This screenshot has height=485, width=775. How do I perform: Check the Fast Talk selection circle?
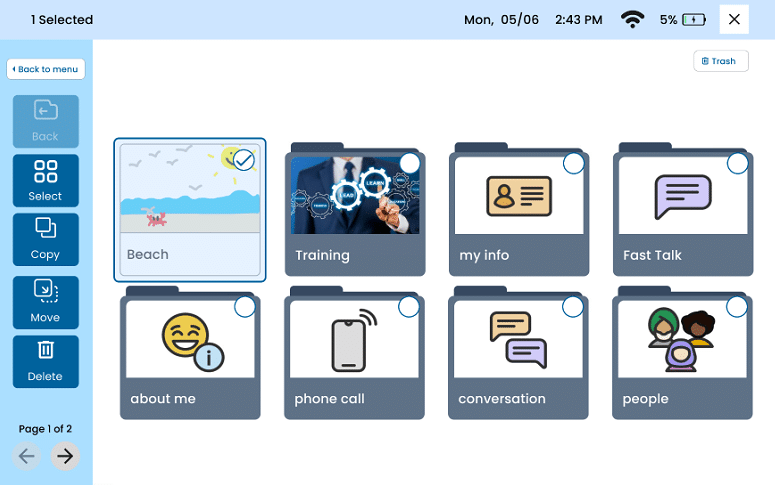coord(737,163)
